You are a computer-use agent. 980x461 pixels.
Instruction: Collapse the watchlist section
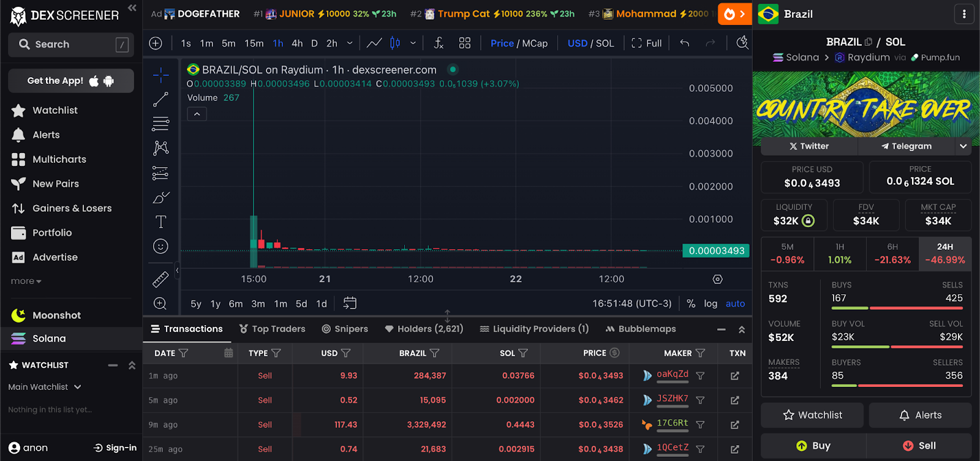coord(113,365)
